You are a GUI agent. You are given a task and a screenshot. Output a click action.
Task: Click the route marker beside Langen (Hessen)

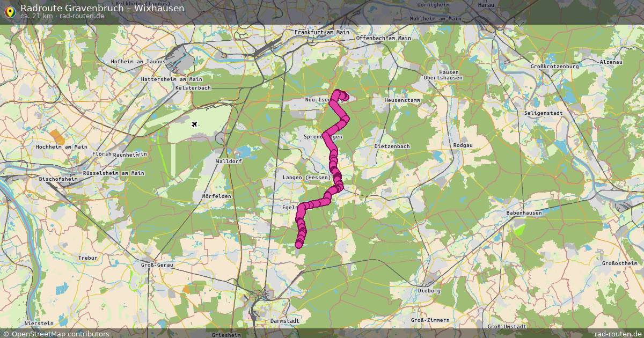coord(336,178)
